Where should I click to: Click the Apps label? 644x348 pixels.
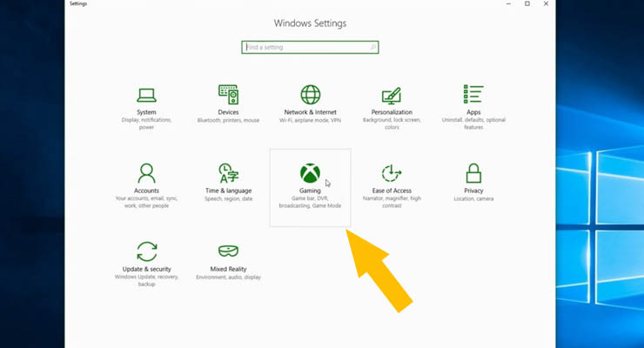coord(473,112)
